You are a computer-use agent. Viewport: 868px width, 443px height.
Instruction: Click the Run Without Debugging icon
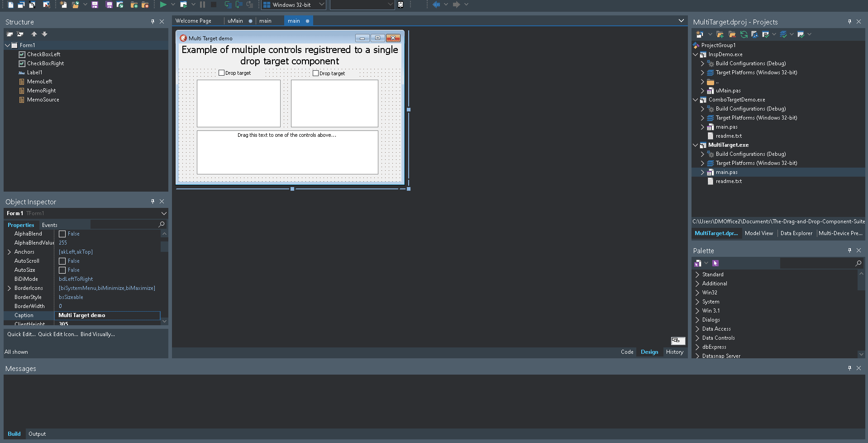tap(183, 5)
